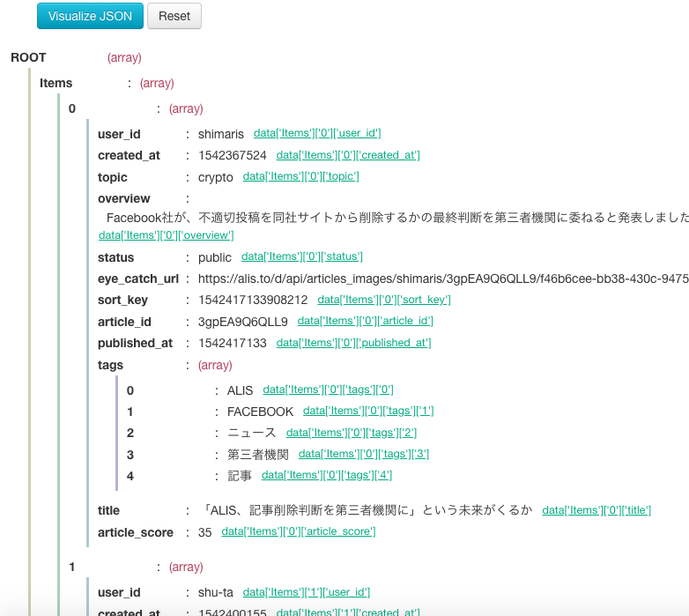Open the path link for tag ALIS
The height and width of the screenshot is (616, 689).
coord(328,390)
